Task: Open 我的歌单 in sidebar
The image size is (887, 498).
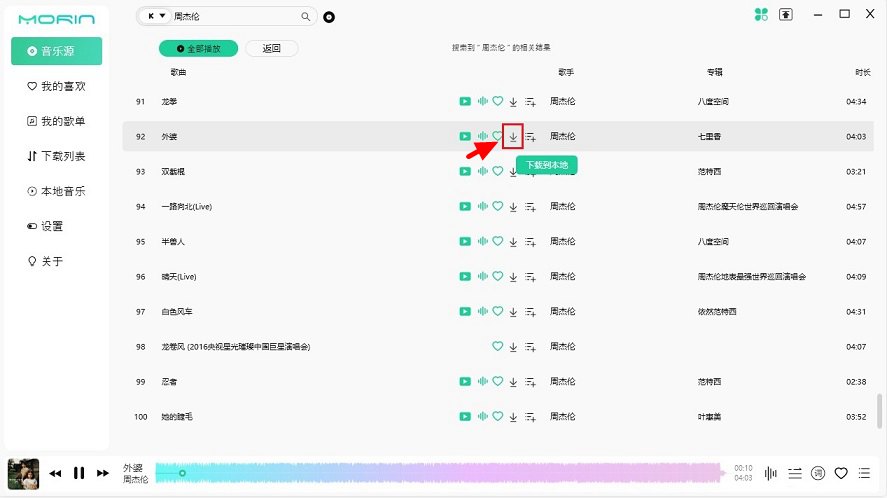Action: tap(57, 121)
